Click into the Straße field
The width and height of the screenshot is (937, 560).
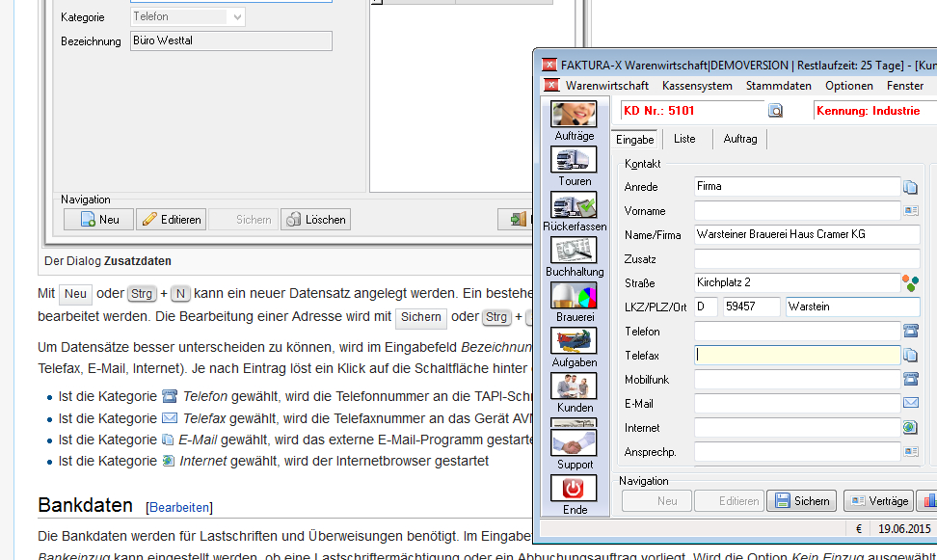coord(797,282)
